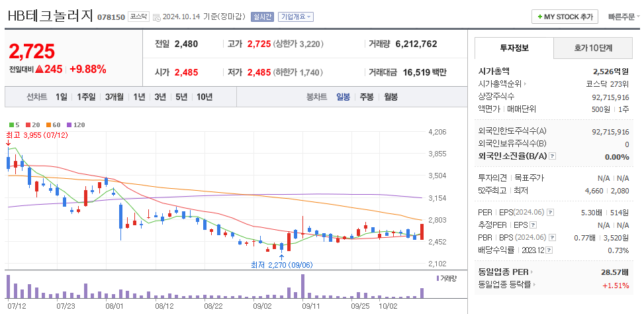644x314 pixels.
Task: Select the 1일 line chart period
Action: tap(61, 97)
